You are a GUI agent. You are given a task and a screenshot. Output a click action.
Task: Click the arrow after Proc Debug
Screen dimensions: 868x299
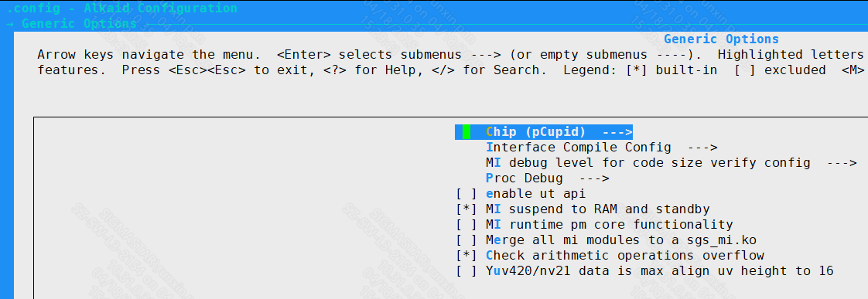[x=594, y=178]
